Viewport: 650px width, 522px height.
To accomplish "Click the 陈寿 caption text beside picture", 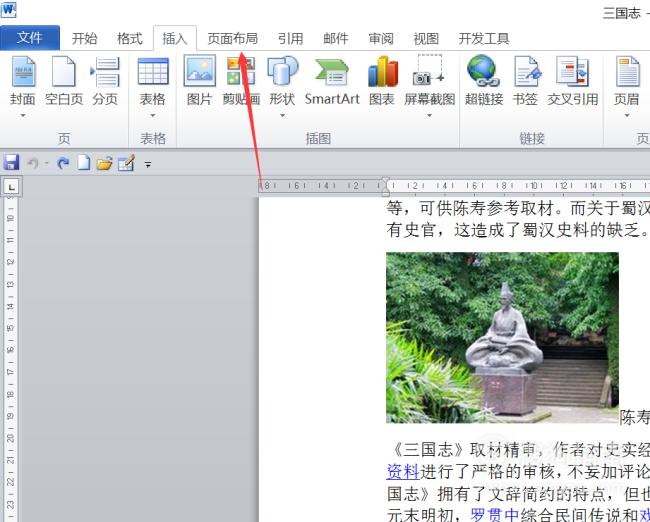I will pos(635,417).
